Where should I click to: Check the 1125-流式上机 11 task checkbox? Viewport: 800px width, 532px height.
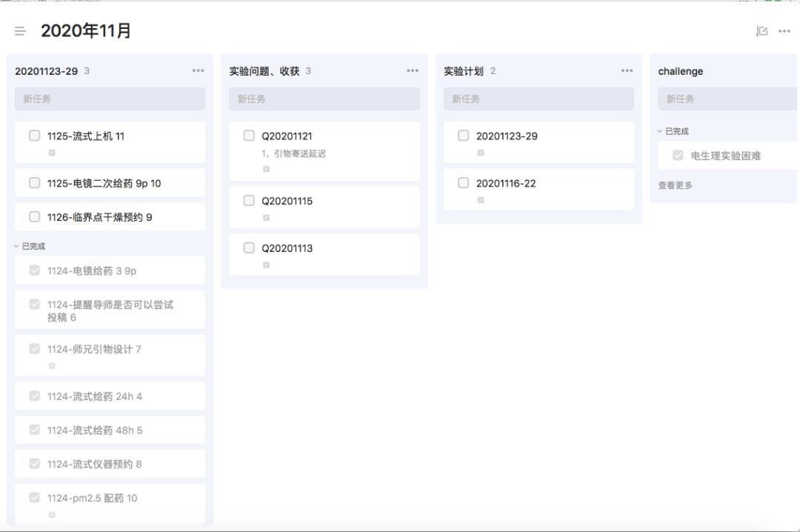[x=35, y=136]
